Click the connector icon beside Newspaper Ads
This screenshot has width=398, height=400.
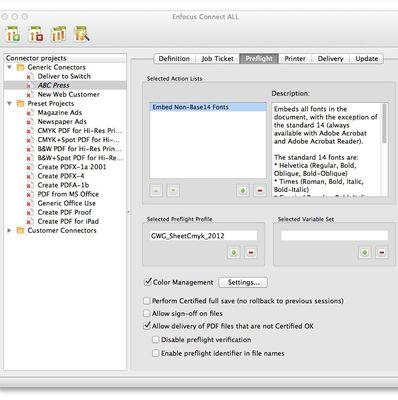(30, 122)
